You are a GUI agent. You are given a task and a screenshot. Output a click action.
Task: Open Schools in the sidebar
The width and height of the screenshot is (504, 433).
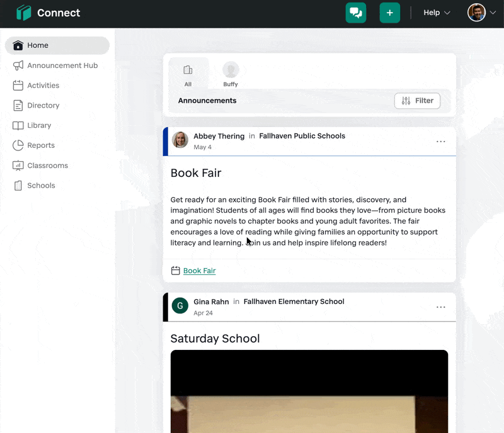(57, 186)
